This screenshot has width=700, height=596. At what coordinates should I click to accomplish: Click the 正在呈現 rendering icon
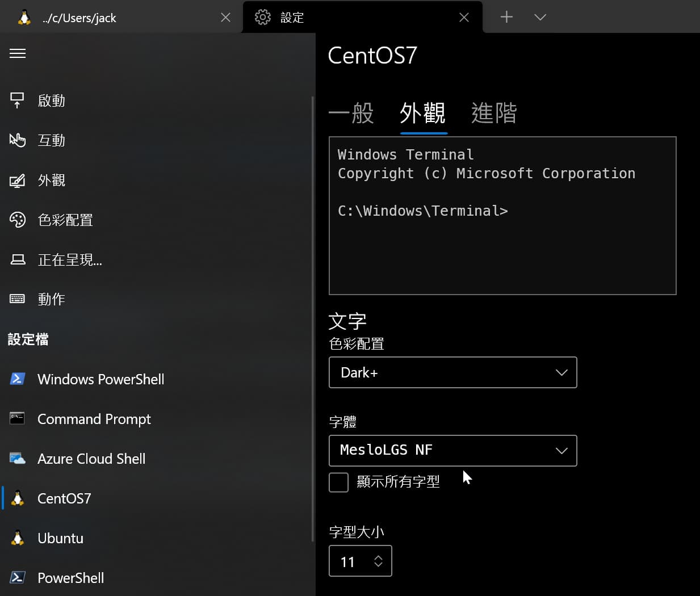click(18, 259)
